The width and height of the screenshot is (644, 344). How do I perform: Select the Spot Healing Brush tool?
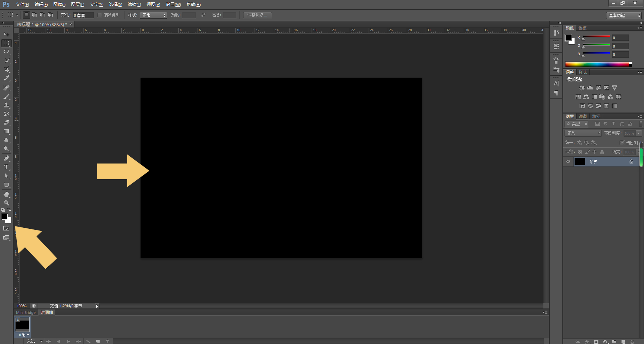click(x=6, y=88)
